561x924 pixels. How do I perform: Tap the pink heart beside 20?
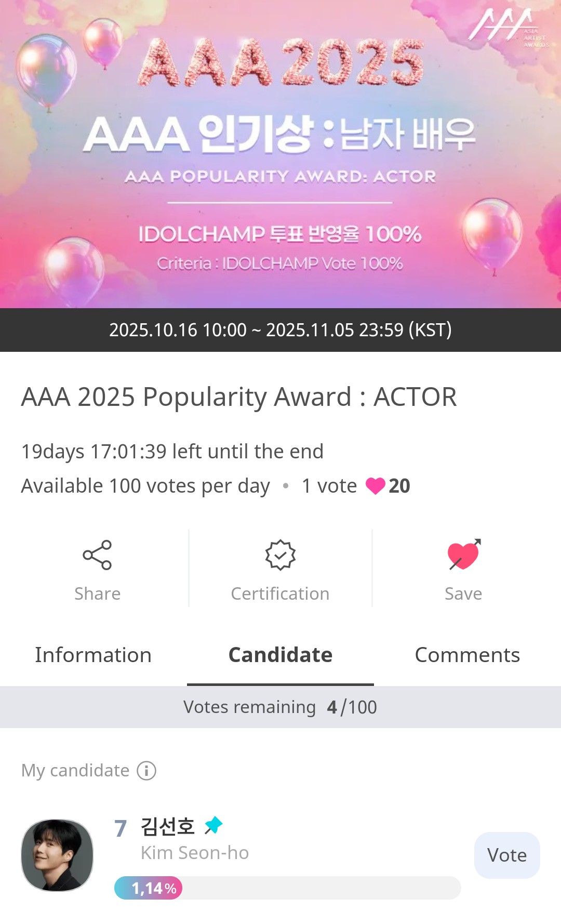click(x=375, y=486)
